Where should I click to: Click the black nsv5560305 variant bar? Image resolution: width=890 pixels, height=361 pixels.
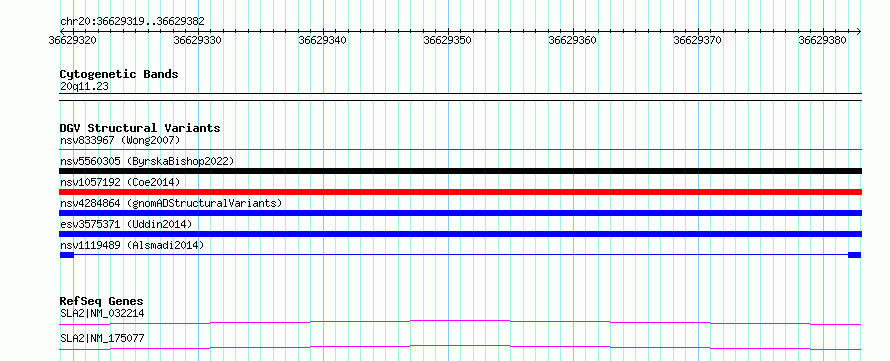coord(460,171)
